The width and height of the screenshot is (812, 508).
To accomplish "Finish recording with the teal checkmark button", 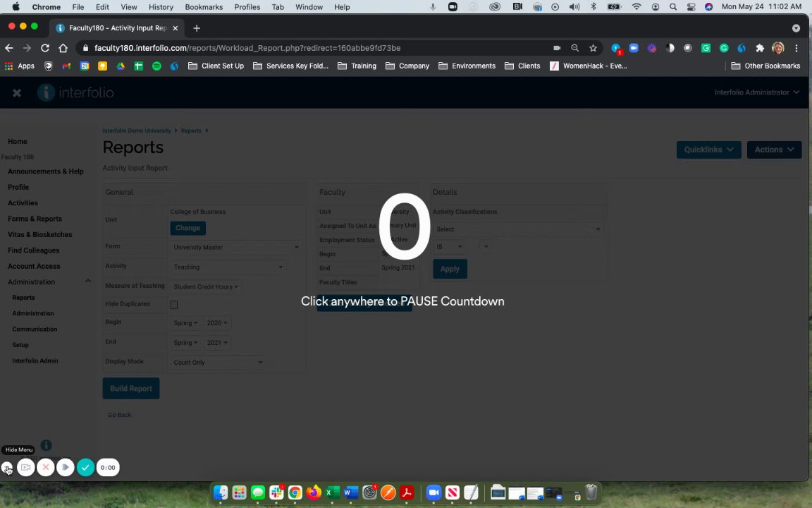I will pos(85,468).
